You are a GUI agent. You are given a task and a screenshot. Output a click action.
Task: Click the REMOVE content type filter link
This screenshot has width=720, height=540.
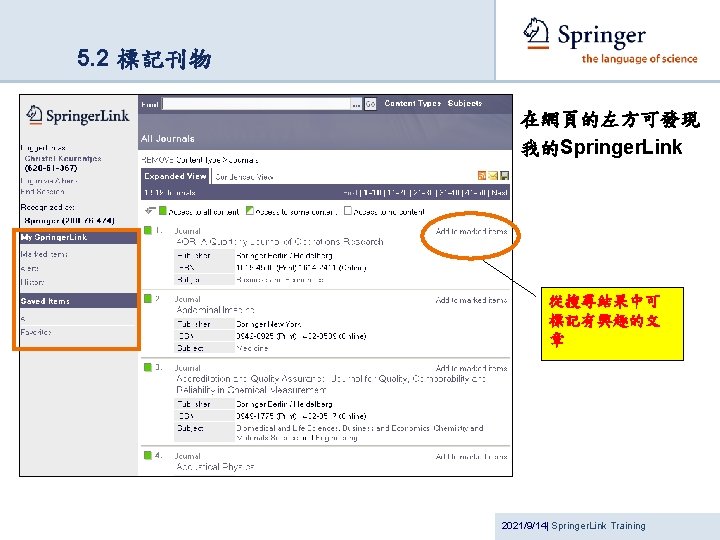tap(157, 160)
